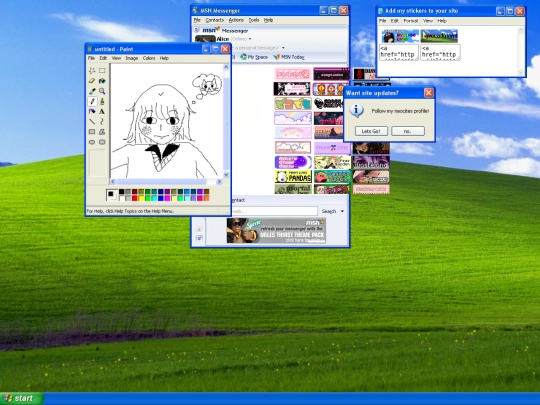Open the Tools menu in MSN Messenger
Viewport: 540px width, 405px height.
click(254, 20)
